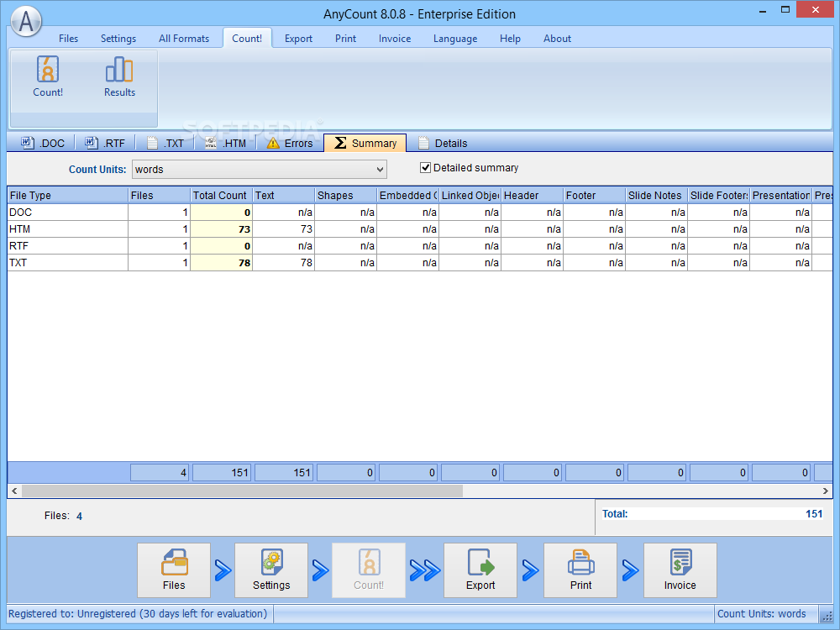The width and height of the screenshot is (840, 630).
Task: Click the arrow between Files and Settings
Action: (x=223, y=570)
